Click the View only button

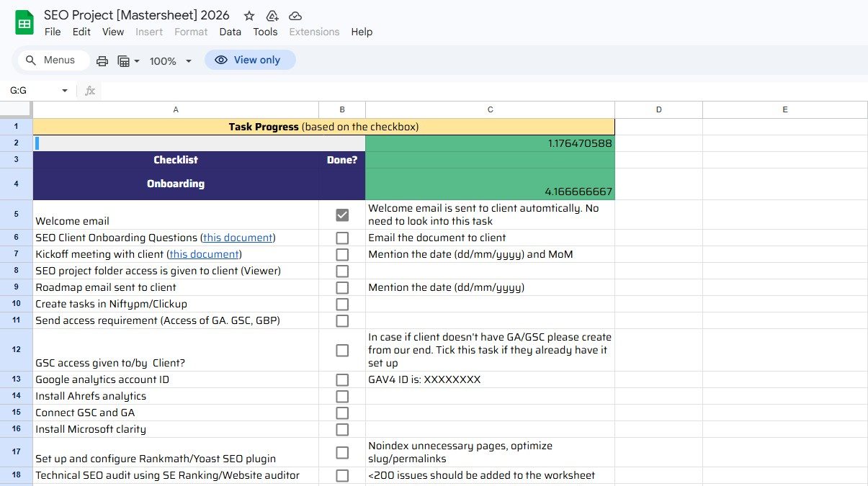(250, 60)
